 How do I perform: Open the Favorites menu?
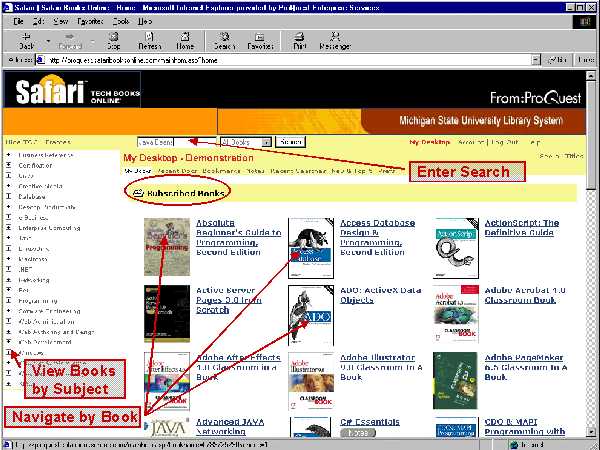tap(90, 21)
